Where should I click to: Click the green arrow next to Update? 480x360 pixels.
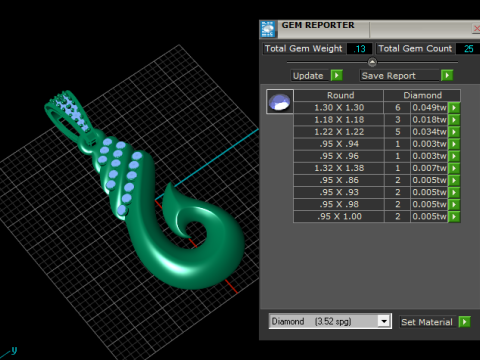pos(337,75)
